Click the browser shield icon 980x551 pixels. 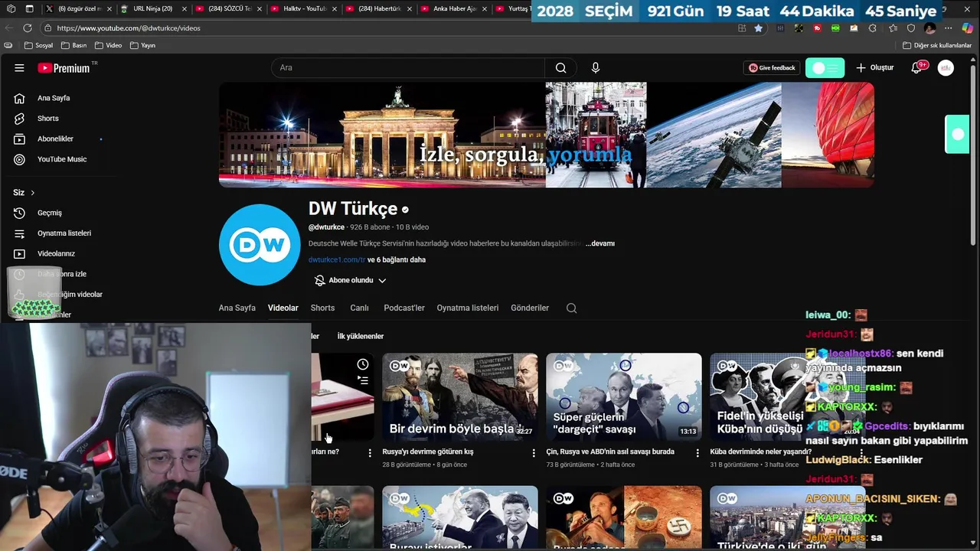pyautogui.click(x=911, y=28)
